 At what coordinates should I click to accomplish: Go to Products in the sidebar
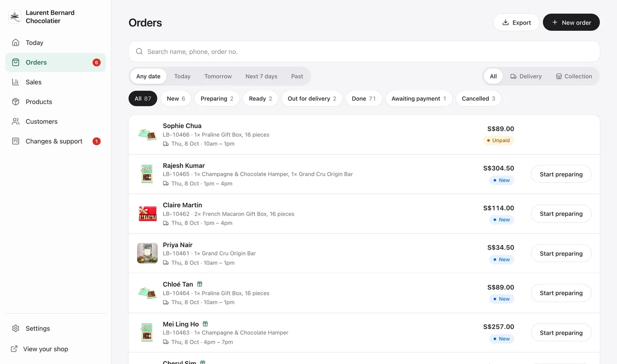click(56, 102)
